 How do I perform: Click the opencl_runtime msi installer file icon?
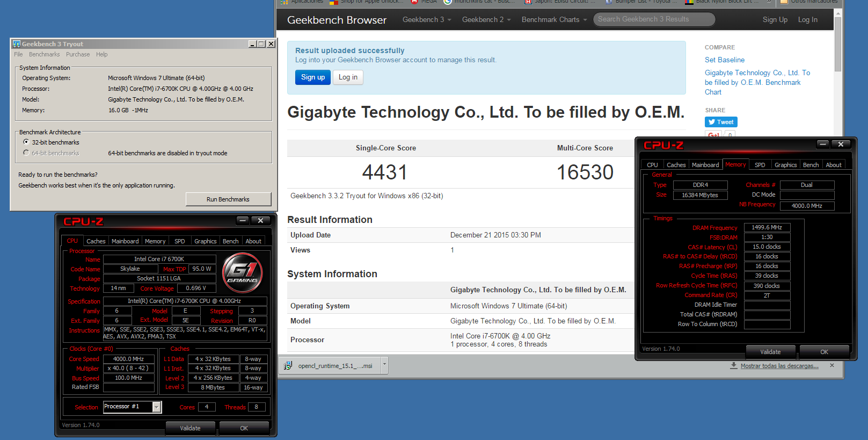point(288,366)
